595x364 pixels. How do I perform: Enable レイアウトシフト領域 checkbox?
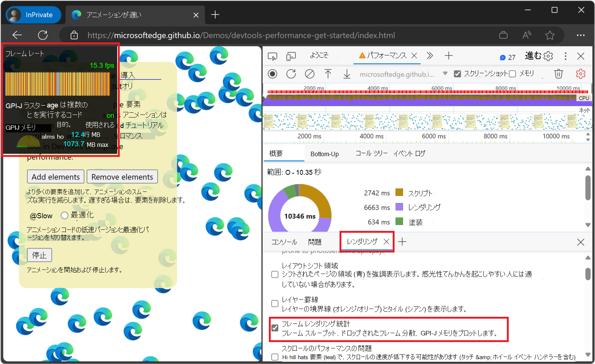click(x=275, y=274)
